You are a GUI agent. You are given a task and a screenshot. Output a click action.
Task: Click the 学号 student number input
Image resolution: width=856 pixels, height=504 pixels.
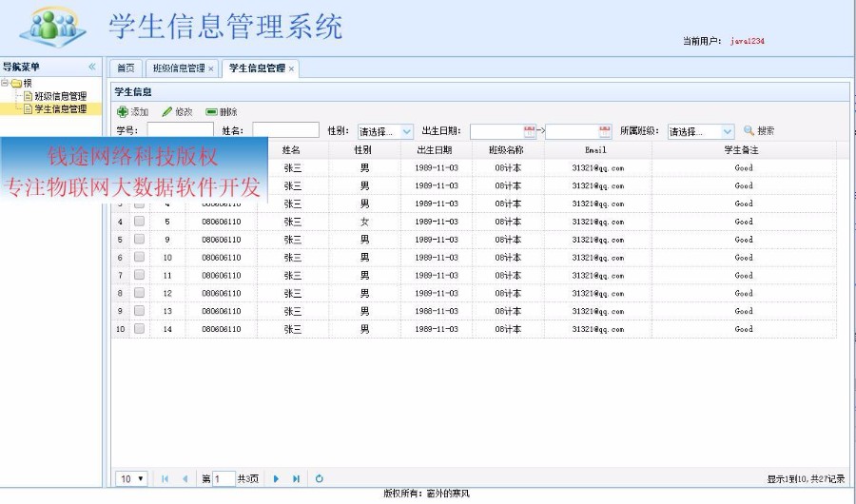180,130
